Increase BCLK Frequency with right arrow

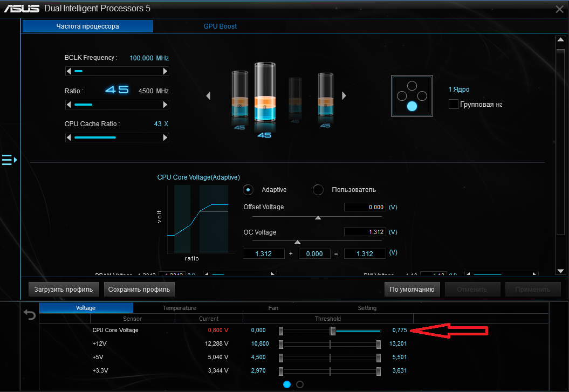pyautogui.click(x=166, y=71)
